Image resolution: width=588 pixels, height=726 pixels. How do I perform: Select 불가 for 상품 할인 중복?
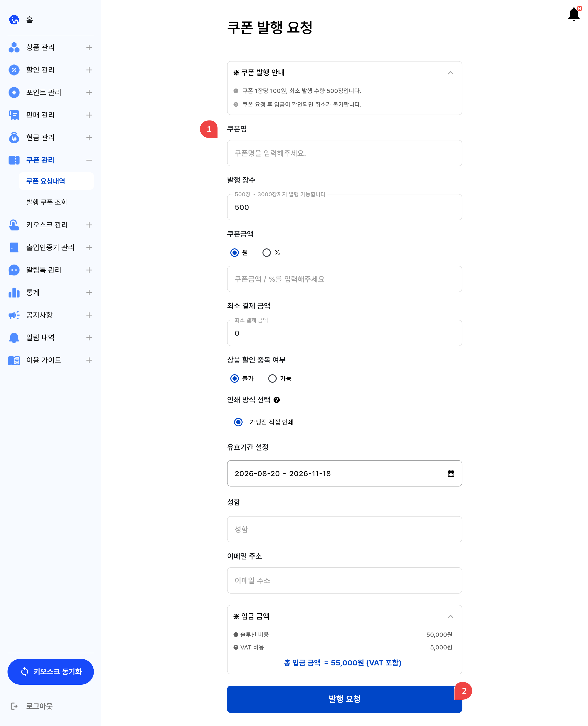[234, 378]
